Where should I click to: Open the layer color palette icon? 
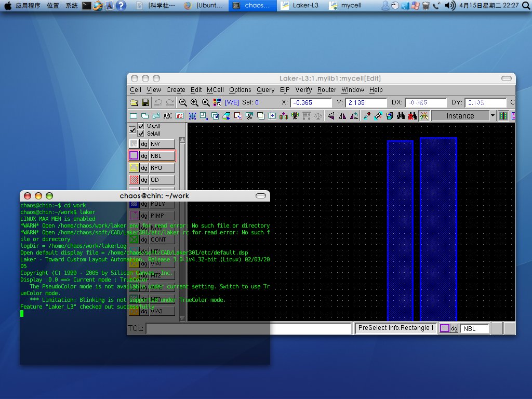point(217,102)
